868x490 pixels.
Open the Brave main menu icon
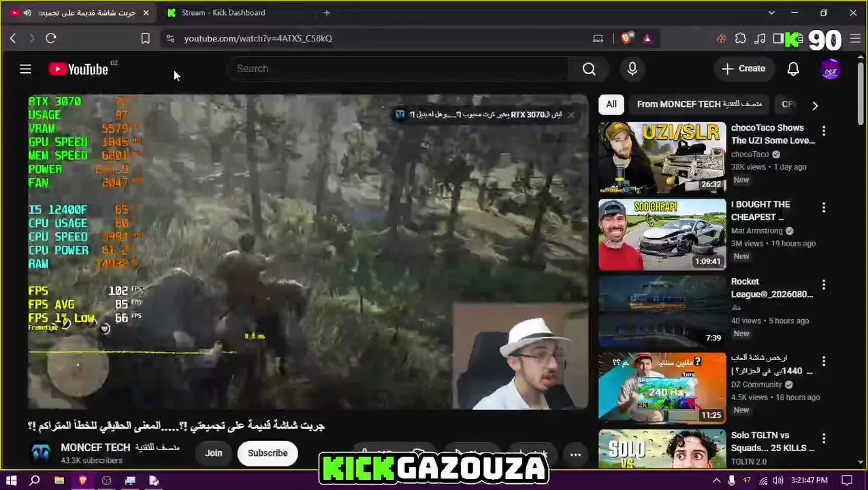click(855, 39)
